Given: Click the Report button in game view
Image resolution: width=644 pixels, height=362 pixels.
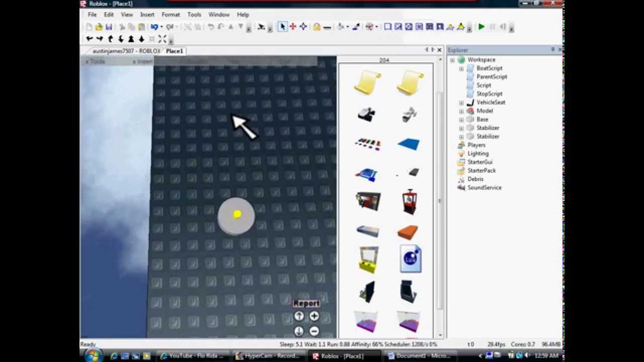Looking at the screenshot, I should (306, 303).
